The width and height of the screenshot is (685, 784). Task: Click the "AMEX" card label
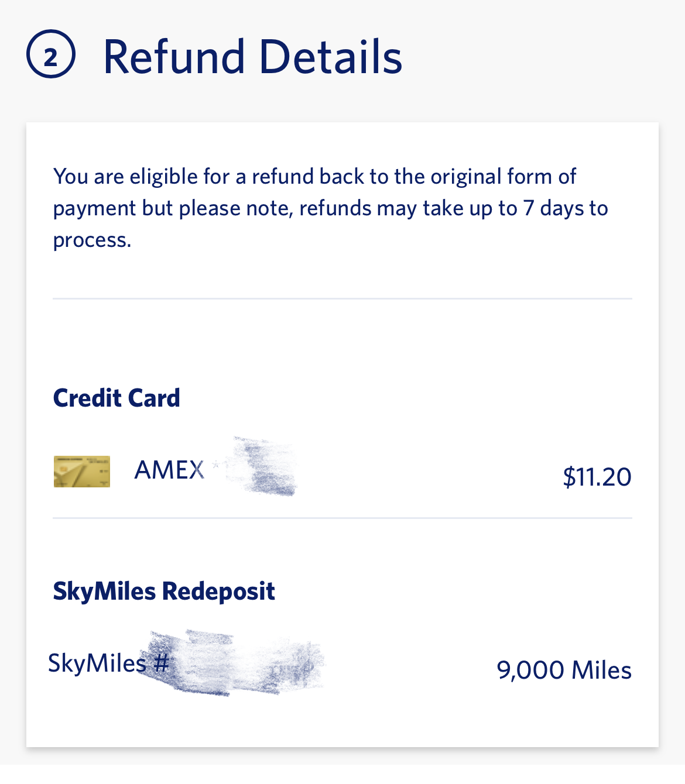point(169,470)
